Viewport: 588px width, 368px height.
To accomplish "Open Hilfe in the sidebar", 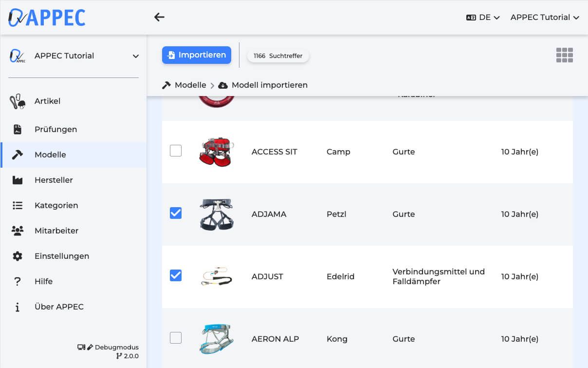I will pos(43,281).
